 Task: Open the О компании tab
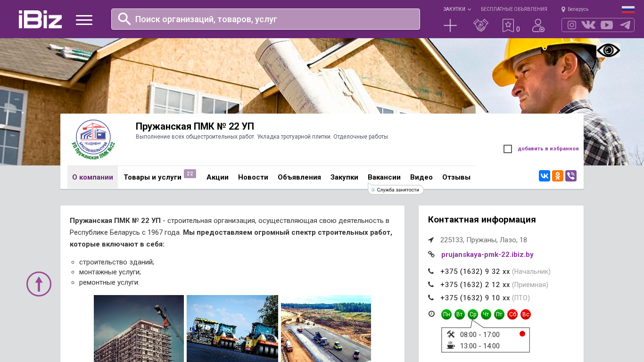tap(92, 177)
